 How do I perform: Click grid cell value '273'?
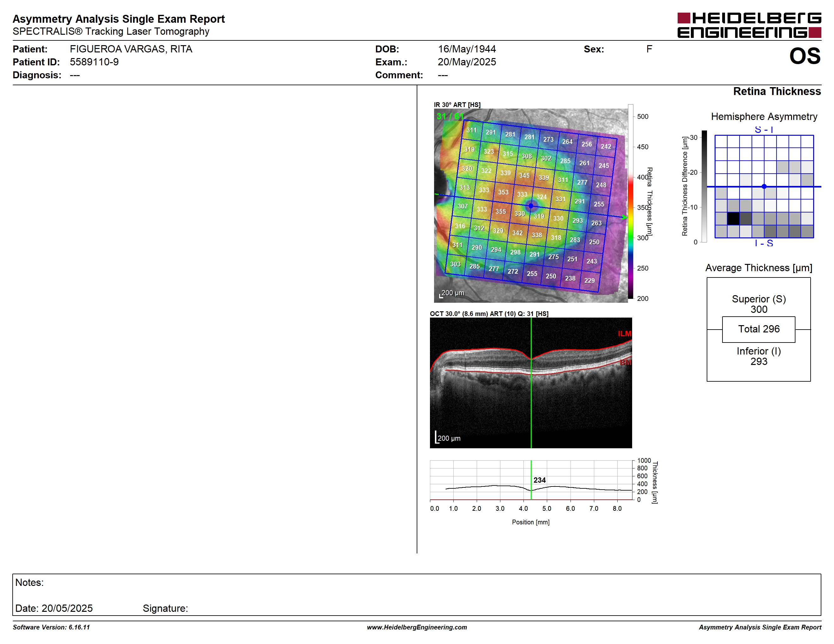pyautogui.click(x=548, y=139)
